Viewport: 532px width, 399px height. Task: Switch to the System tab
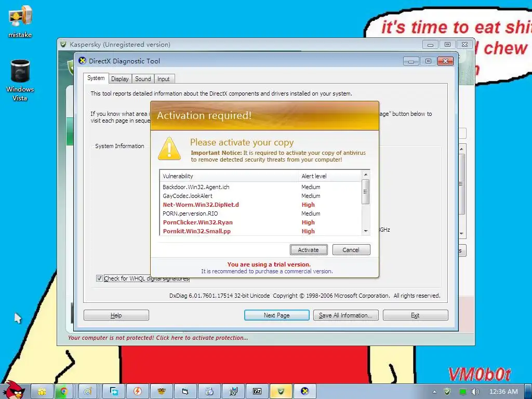[96, 78]
